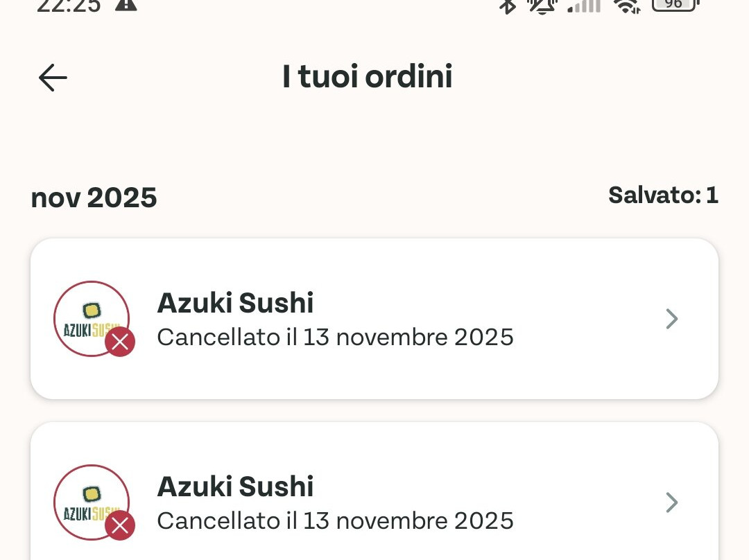This screenshot has width=749, height=560.
Task: Tap the Azuki Sushi logo on second order
Action: pos(92,502)
